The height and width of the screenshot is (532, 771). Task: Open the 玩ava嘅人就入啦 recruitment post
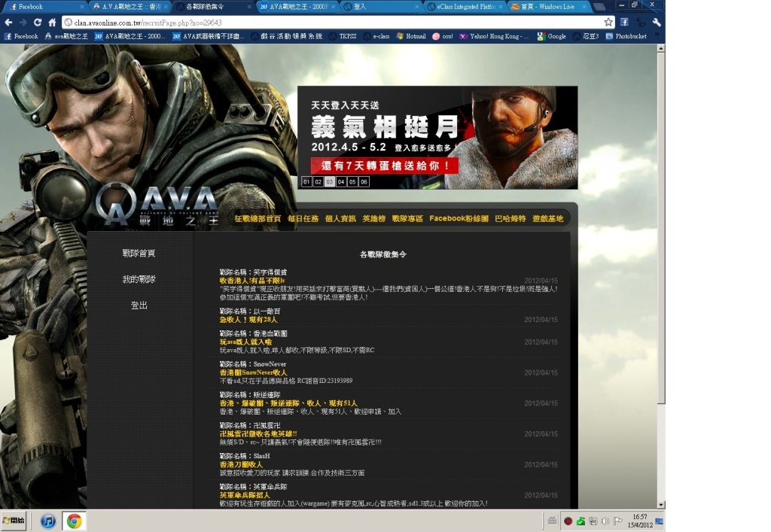(245, 342)
